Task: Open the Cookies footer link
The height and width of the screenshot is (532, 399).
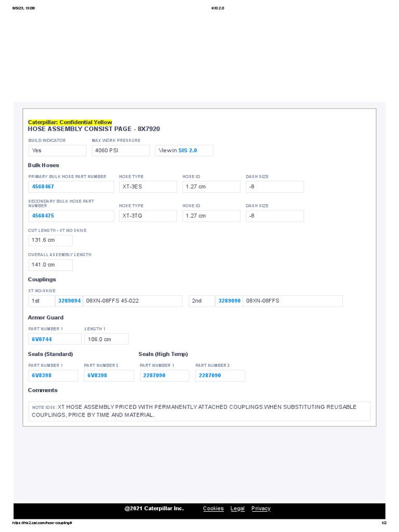Action: [x=214, y=509]
